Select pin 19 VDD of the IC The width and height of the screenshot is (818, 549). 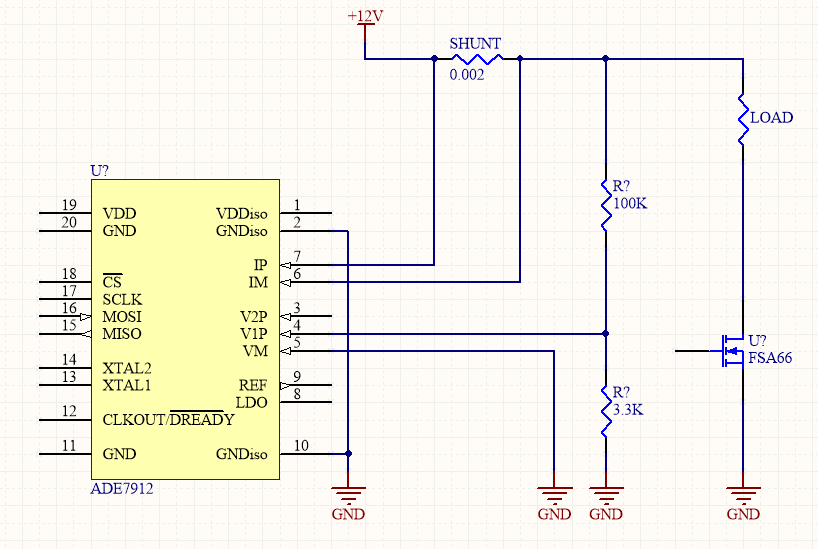[65, 212]
